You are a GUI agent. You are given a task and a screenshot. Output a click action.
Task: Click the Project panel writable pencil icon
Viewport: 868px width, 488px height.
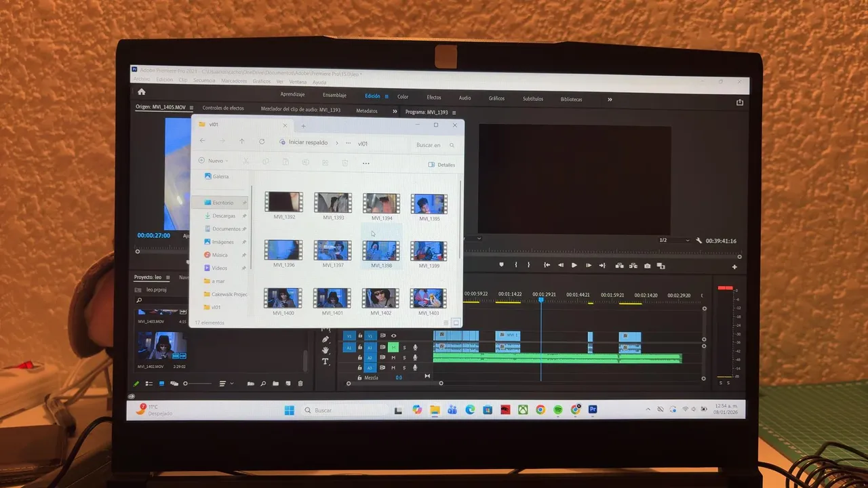[136, 384]
